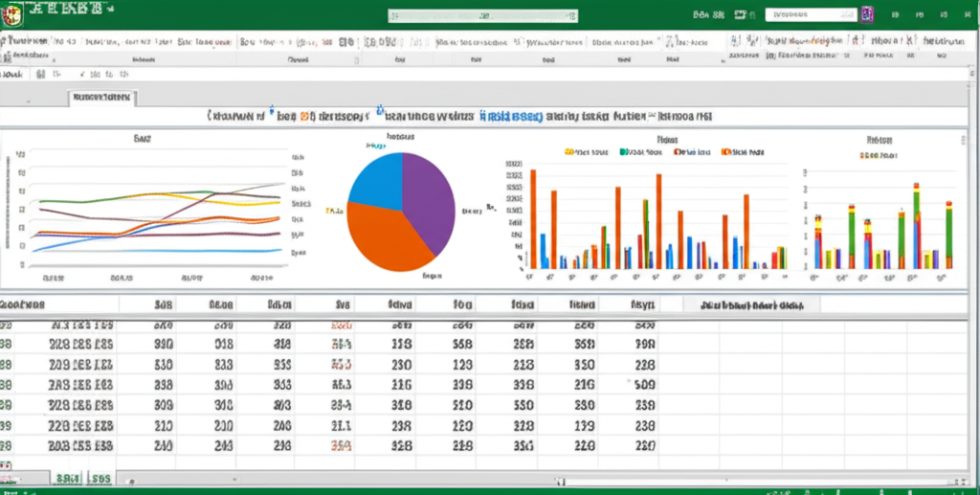Click the gray button in the table header row
The image size is (980, 495).
click(x=751, y=305)
